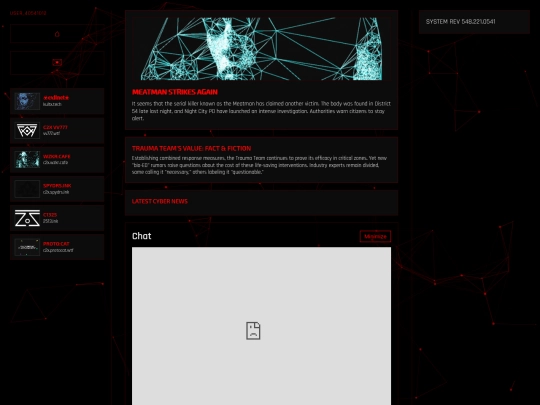Click the dark SPYDRS.INK thumbnail
This screenshot has height=405, width=540.
point(27,189)
